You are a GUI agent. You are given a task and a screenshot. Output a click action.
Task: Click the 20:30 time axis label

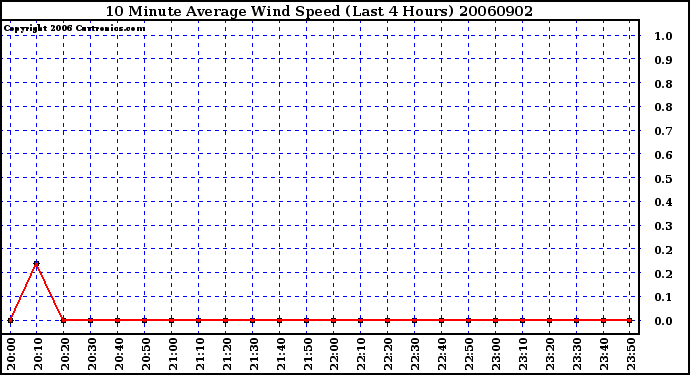(92, 354)
